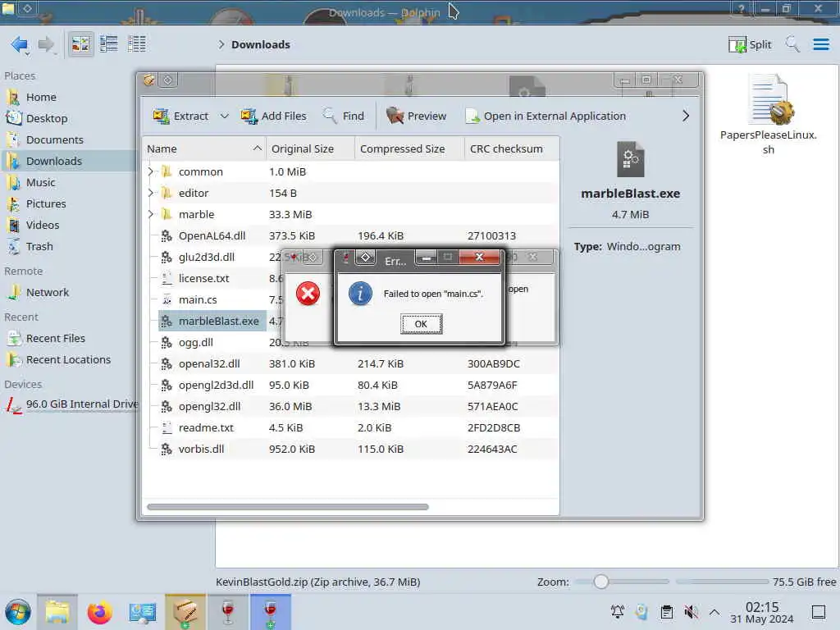Click Add Files in Ark toolbar
The image size is (840, 630).
(273, 116)
